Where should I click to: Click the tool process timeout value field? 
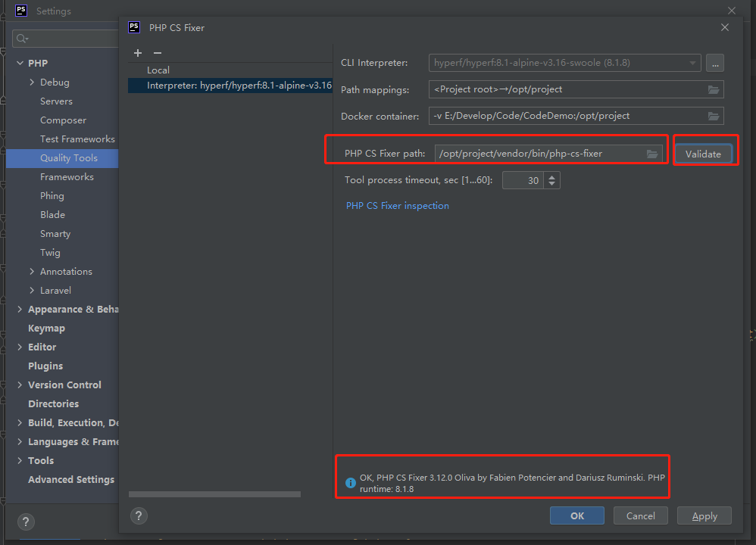[523, 180]
